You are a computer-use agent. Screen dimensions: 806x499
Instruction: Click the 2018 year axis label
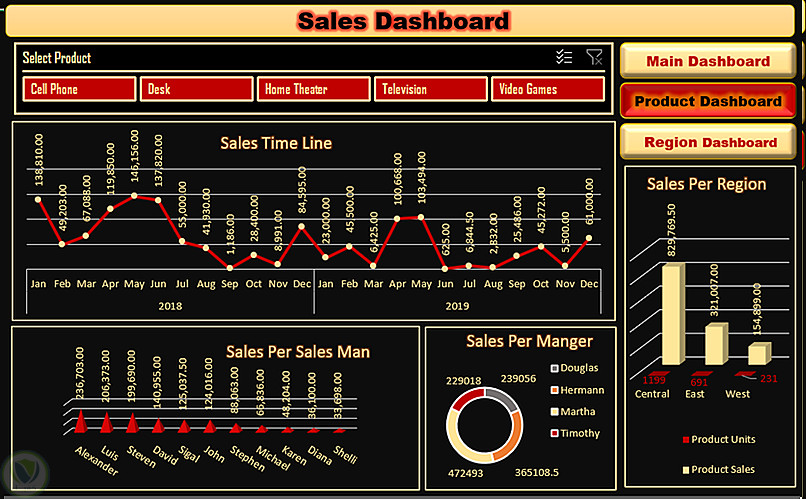pyautogui.click(x=170, y=306)
